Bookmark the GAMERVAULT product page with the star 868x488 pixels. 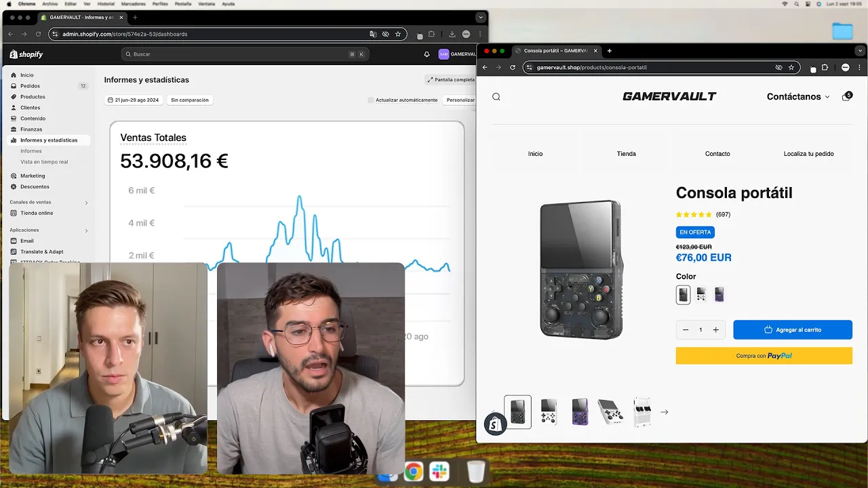[x=791, y=68]
